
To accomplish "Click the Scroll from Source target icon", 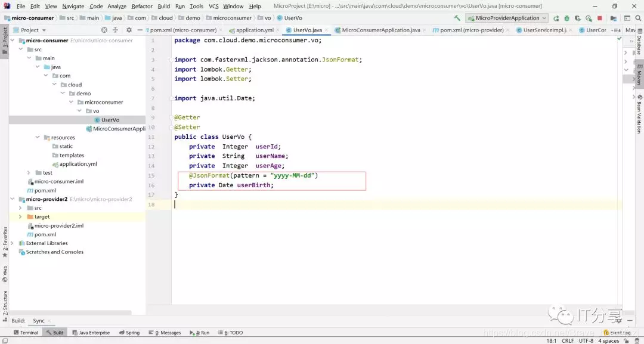I will (x=104, y=30).
